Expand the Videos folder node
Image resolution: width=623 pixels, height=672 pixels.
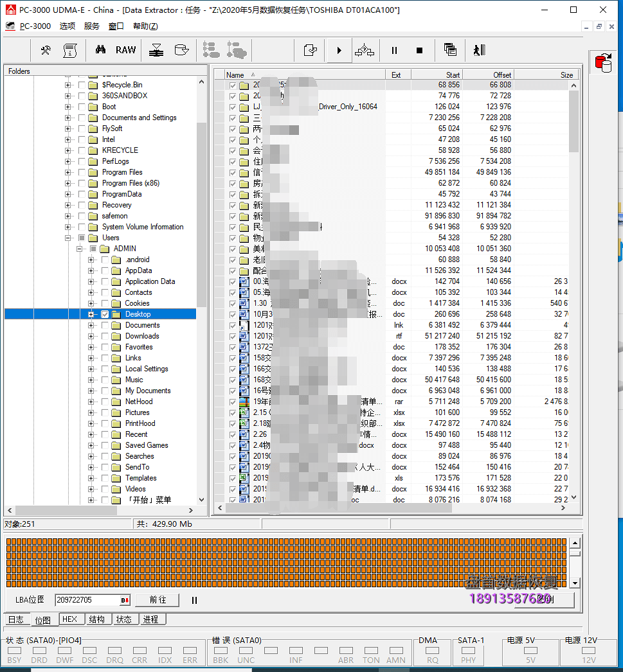tap(91, 489)
